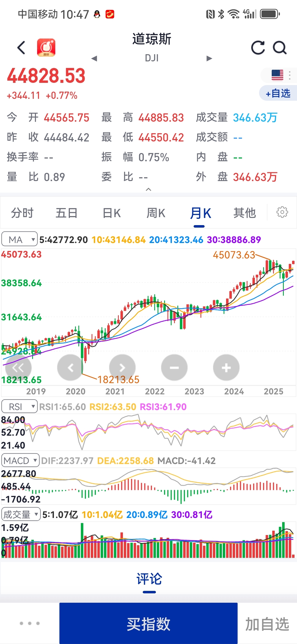The width and height of the screenshot is (297, 644).
Task: Refresh the Dow Jones quote
Action: point(258,48)
